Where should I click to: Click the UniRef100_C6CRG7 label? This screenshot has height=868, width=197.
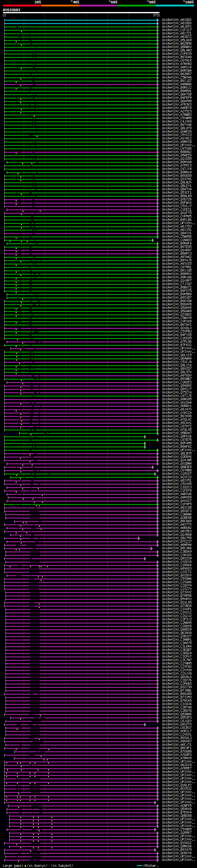pos(177,728)
